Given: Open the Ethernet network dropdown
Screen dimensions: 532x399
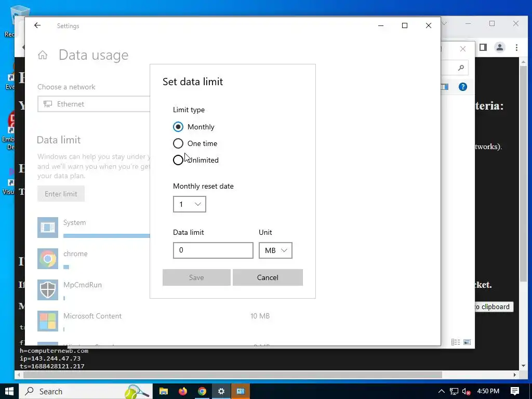Looking at the screenshot, I should point(94,104).
